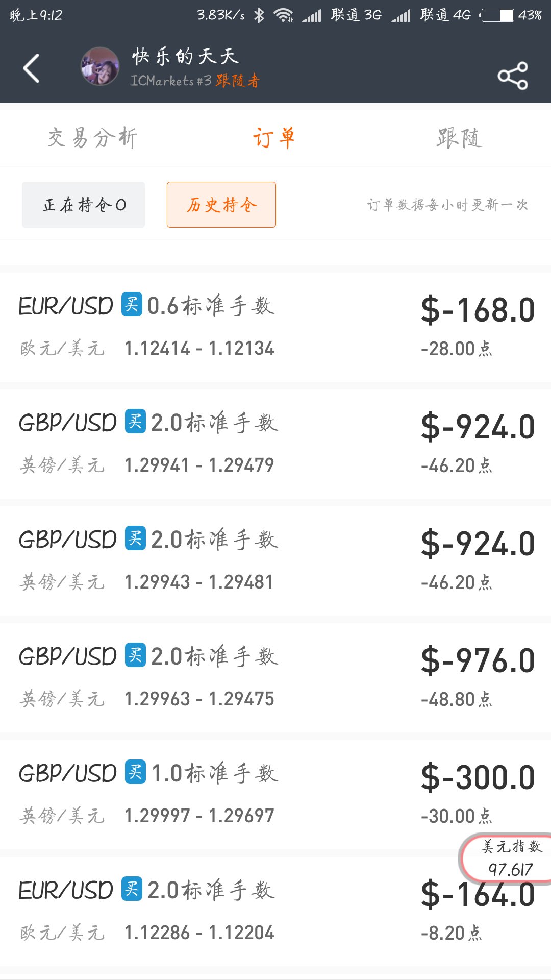Tap the back arrow icon

[x=32, y=68]
